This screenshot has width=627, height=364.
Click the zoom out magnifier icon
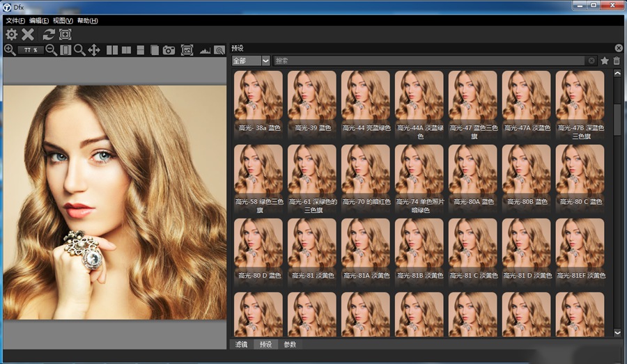coord(52,50)
